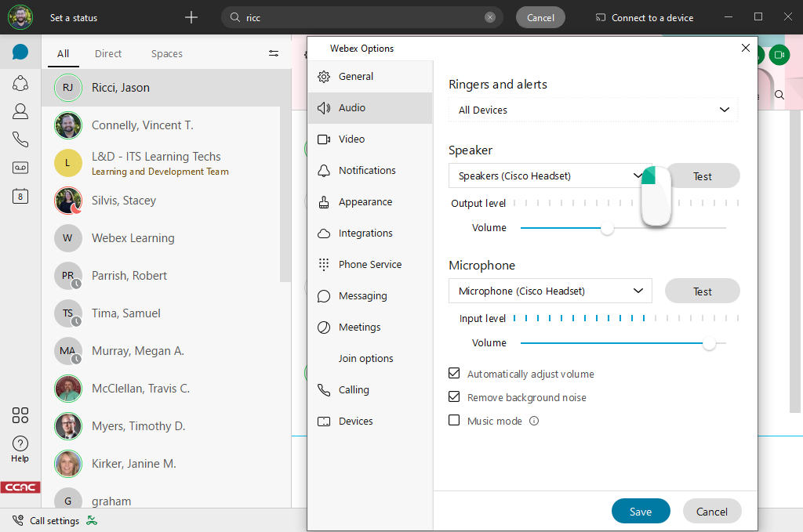Open the Ringers and alerts device dropdown
Viewport: 803px width, 532px height.
[x=592, y=110]
